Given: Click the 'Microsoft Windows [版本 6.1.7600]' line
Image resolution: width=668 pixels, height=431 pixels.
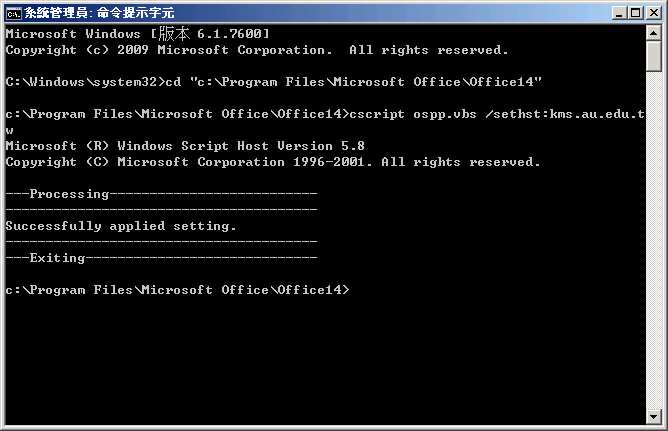Looking at the screenshot, I should coord(137,34).
